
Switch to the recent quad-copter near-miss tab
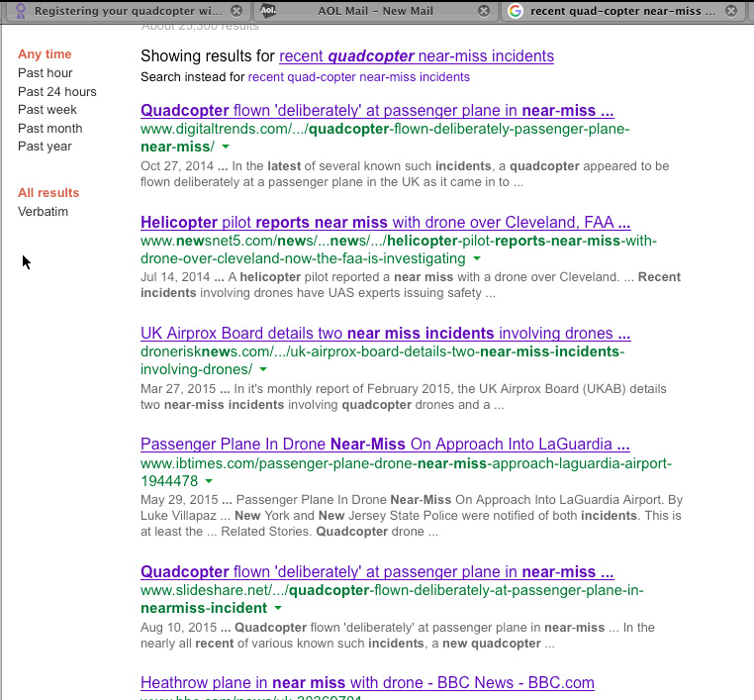[x=622, y=11]
